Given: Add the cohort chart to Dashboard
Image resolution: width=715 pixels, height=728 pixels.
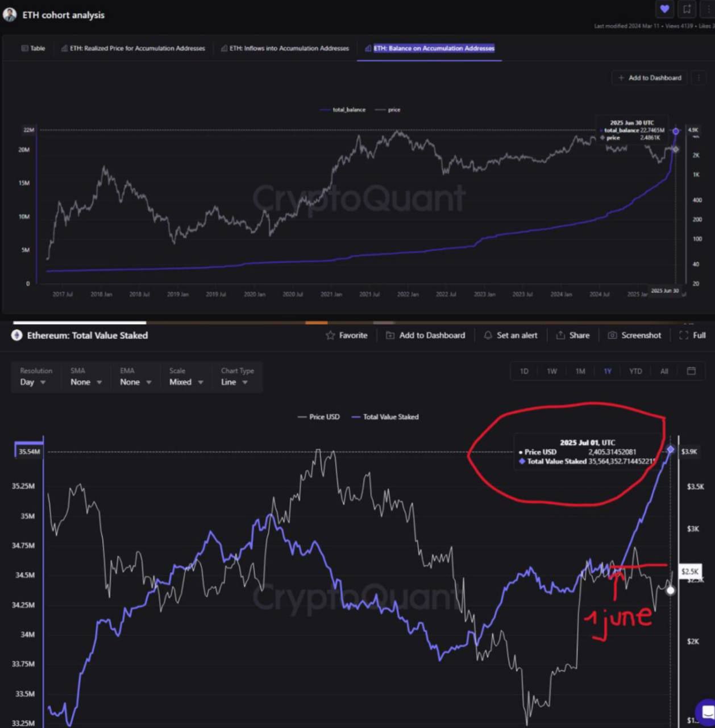Looking at the screenshot, I should [650, 78].
